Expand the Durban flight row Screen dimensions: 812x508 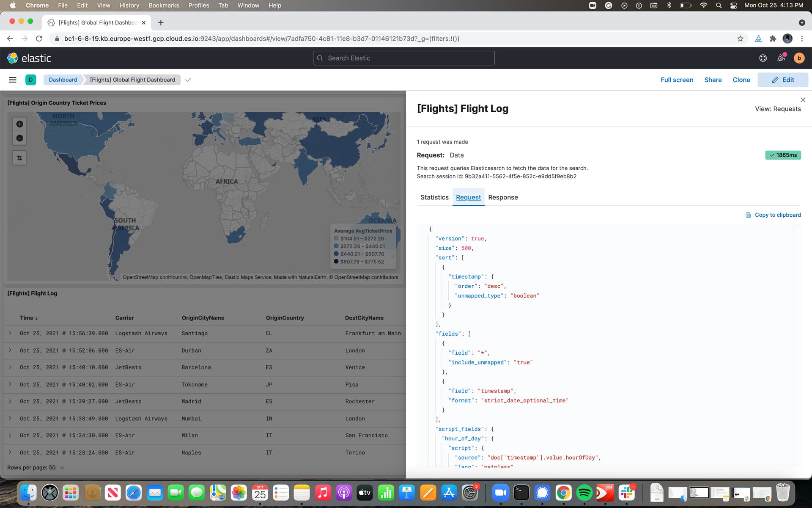pos(10,351)
